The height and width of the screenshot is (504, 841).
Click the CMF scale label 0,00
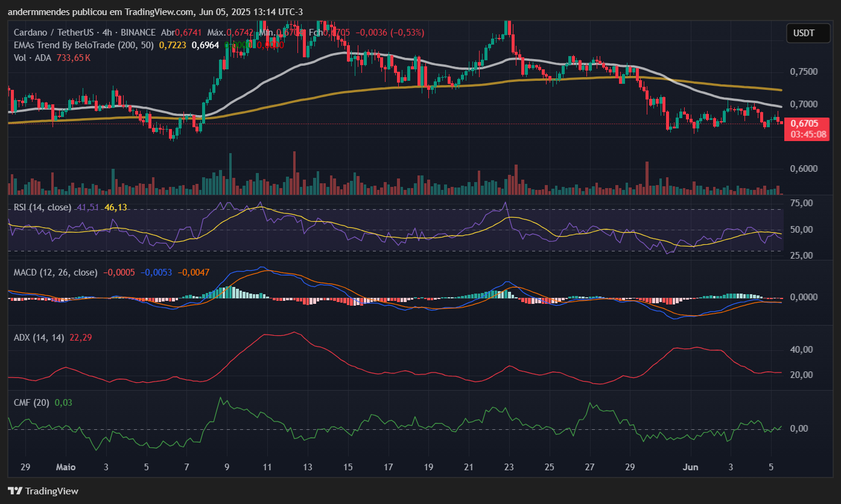click(x=799, y=429)
